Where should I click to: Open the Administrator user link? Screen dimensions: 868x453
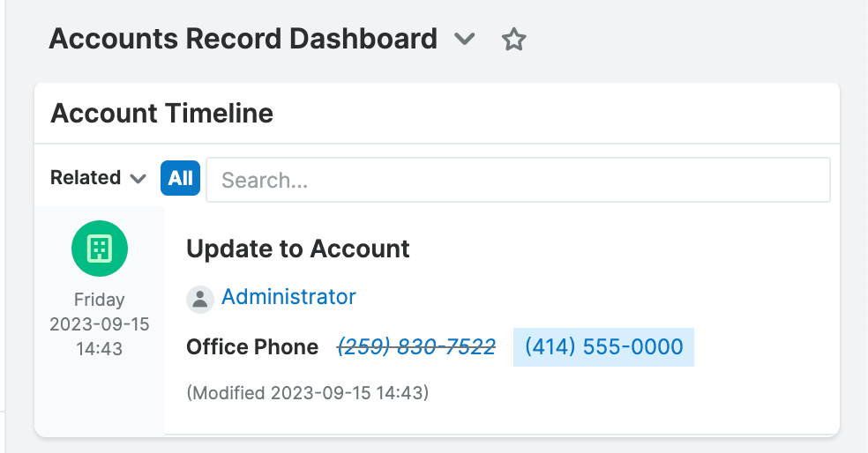(x=288, y=297)
